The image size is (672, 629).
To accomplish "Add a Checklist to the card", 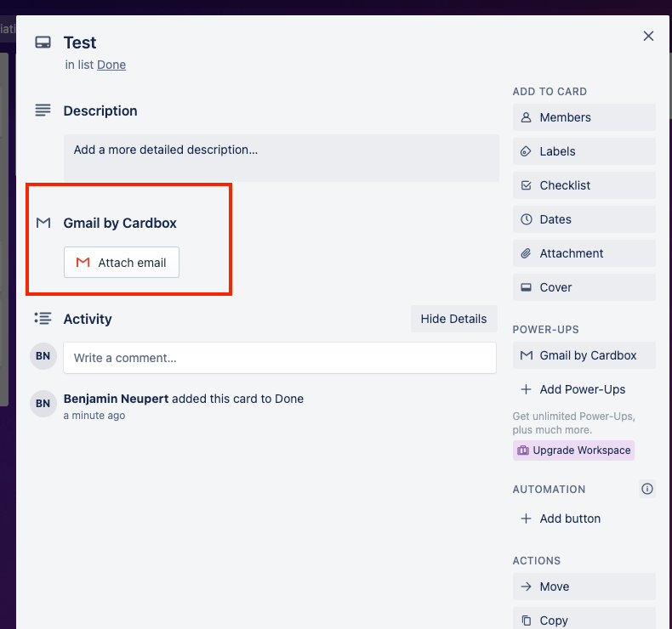I will (584, 185).
